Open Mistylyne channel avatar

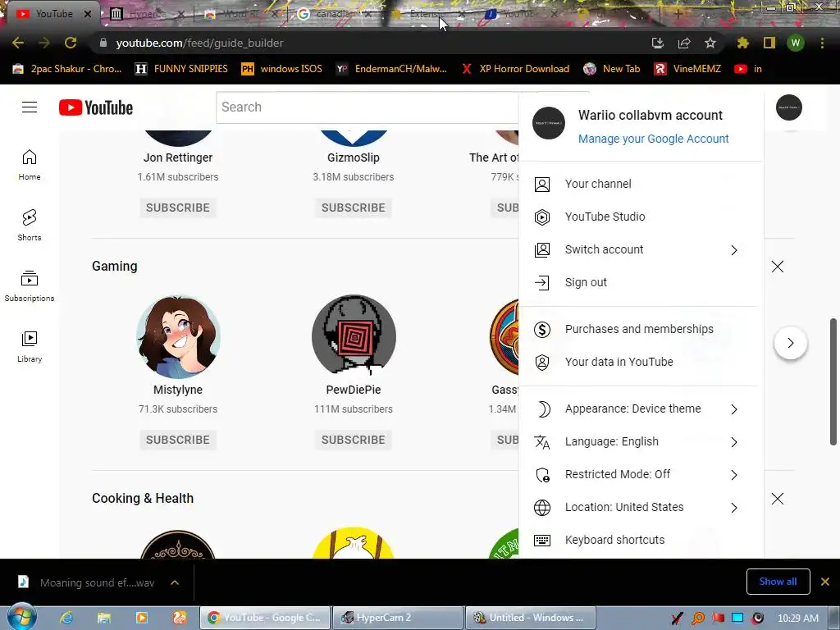[x=178, y=337]
